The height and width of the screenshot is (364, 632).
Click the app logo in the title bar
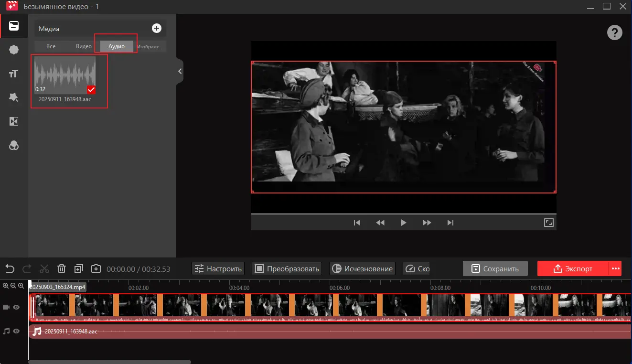click(12, 6)
